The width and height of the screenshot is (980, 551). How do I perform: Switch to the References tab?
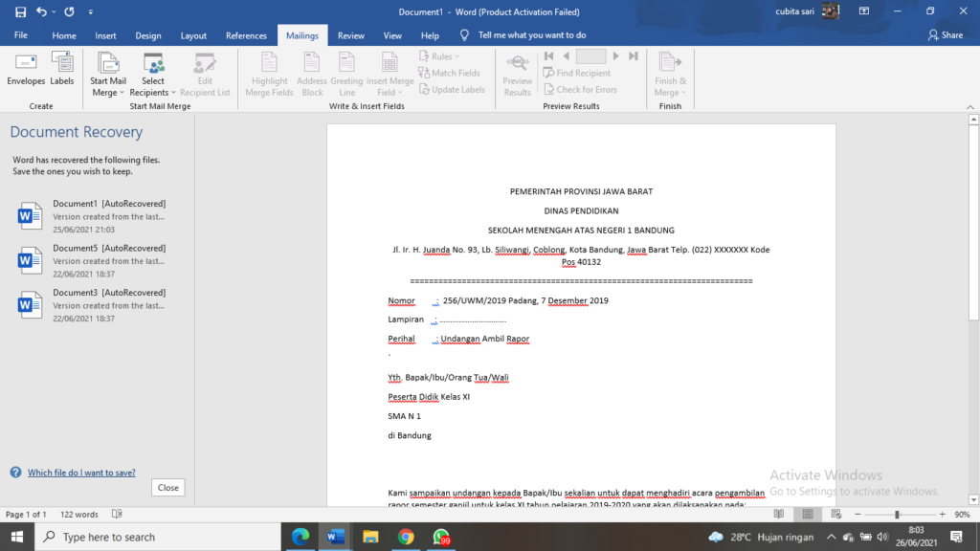[x=246, y=35]
